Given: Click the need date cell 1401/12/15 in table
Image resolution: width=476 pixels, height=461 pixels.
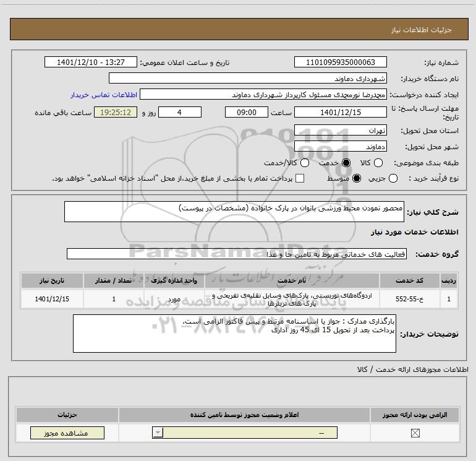Looking at the screenshot, I should pos(52,299).
